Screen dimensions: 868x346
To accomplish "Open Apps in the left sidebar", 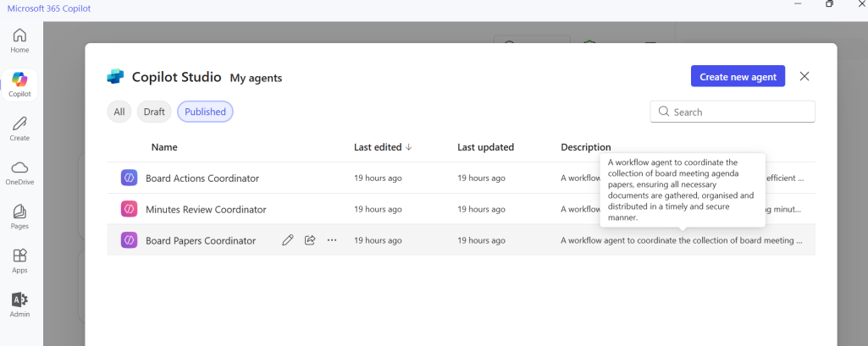I will pos(19,261).
